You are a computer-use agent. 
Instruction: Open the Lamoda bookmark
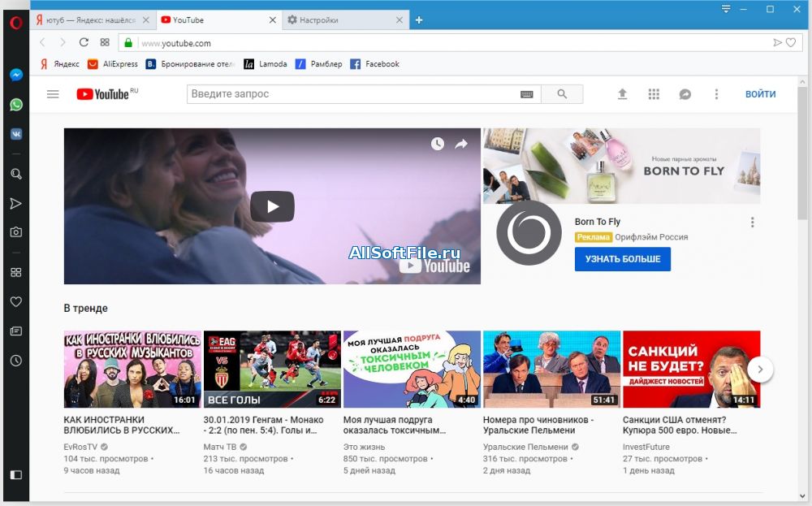[266, 63]
